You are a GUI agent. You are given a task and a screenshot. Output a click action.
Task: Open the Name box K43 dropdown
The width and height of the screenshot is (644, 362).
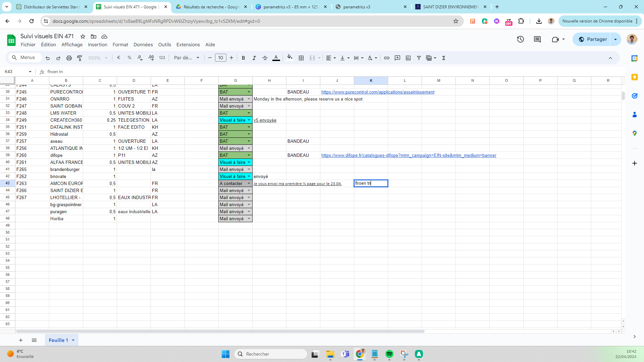(30, 72)
